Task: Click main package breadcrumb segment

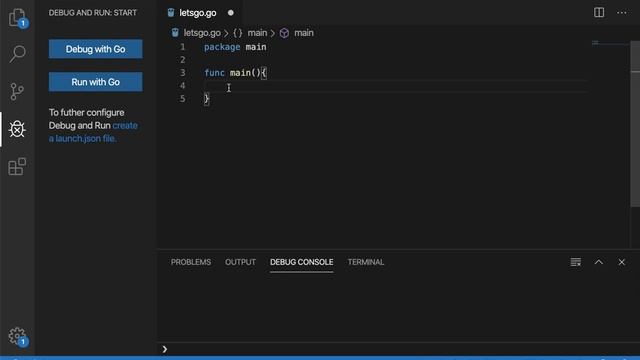Action: pyautogui.click(x=257, y=33)
